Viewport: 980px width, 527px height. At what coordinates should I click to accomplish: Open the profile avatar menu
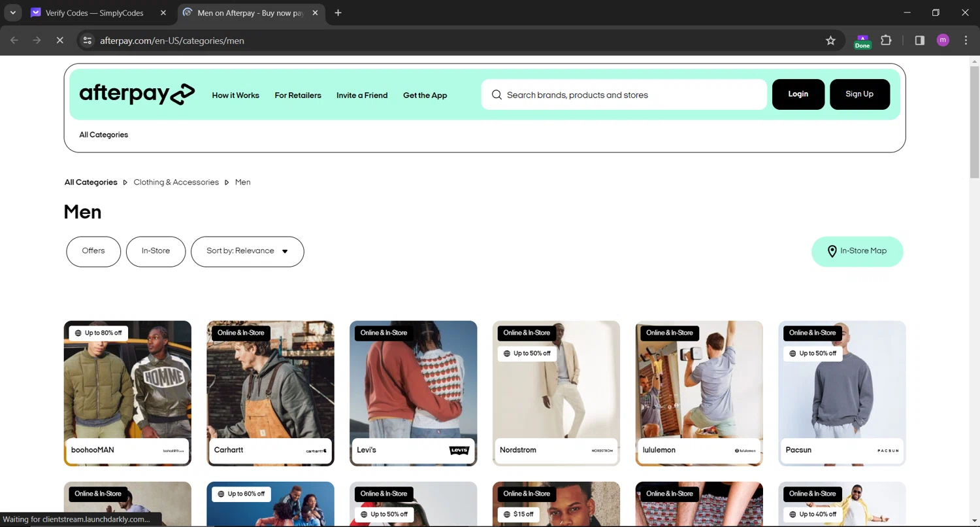pyautogui.click(x=943, y=41)
